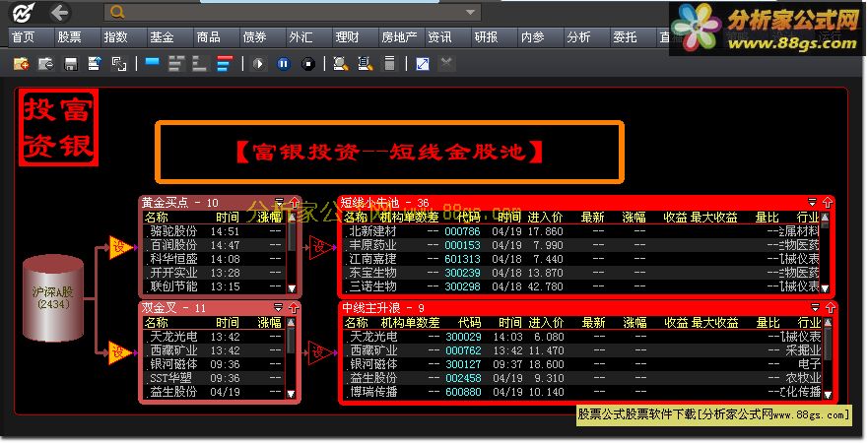
Task: Click stock code 300029 天龙光电
Action: pos(463,337)
